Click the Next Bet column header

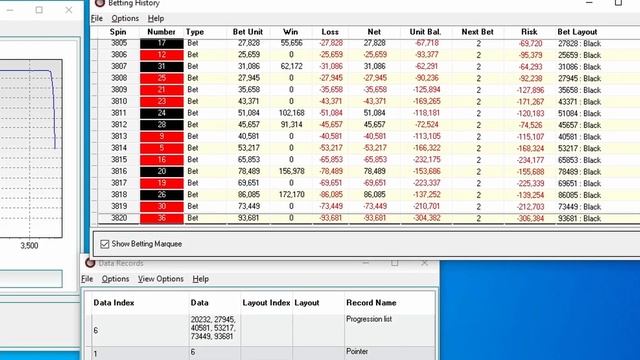coord(478,32)
